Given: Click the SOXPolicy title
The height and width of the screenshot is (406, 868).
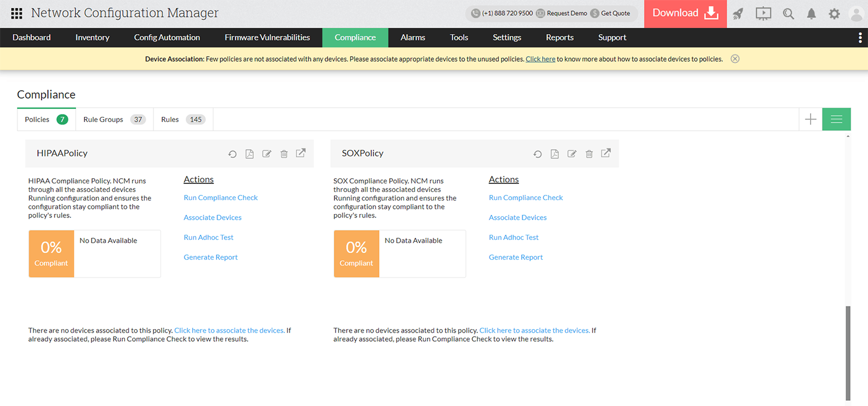Looking at the screenshot, I should pyautogui.click(x=363, y=153).
